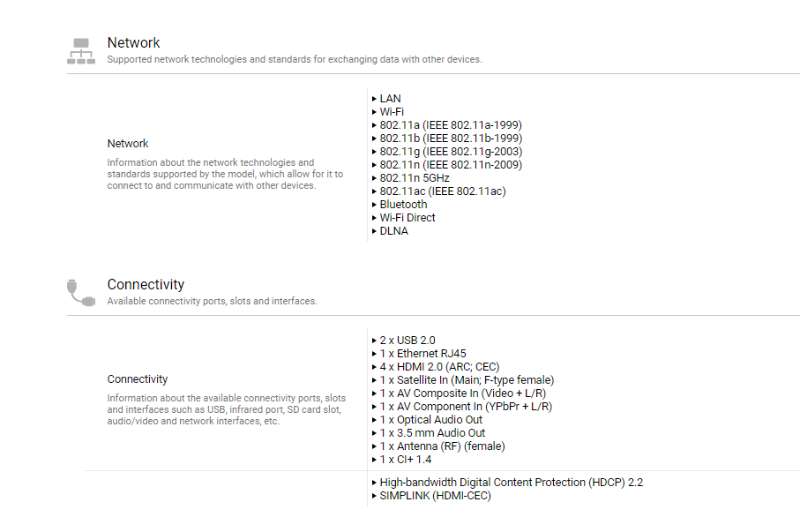Click the Network section icon
This screenshot has width=800, height=532.
pos(81,51)
